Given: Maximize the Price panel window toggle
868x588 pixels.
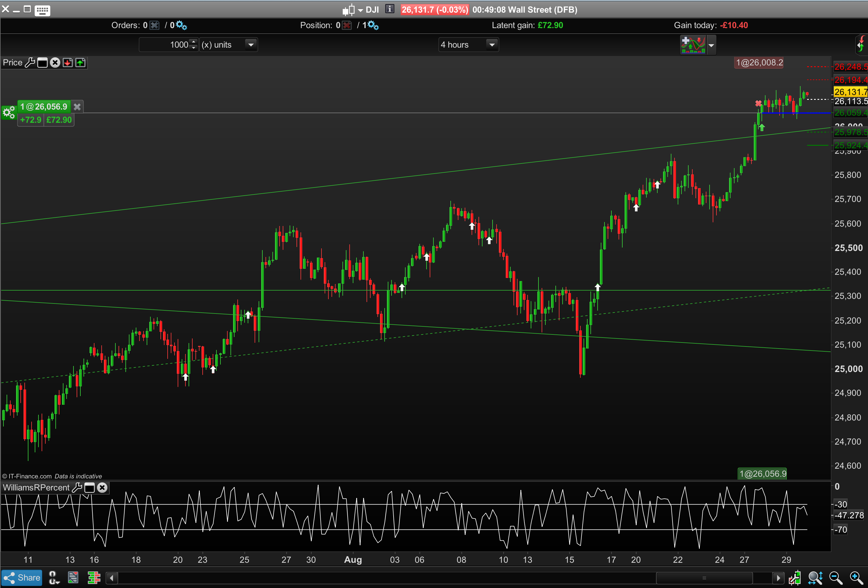Looking at the screenshot, I should click(42, 63).
